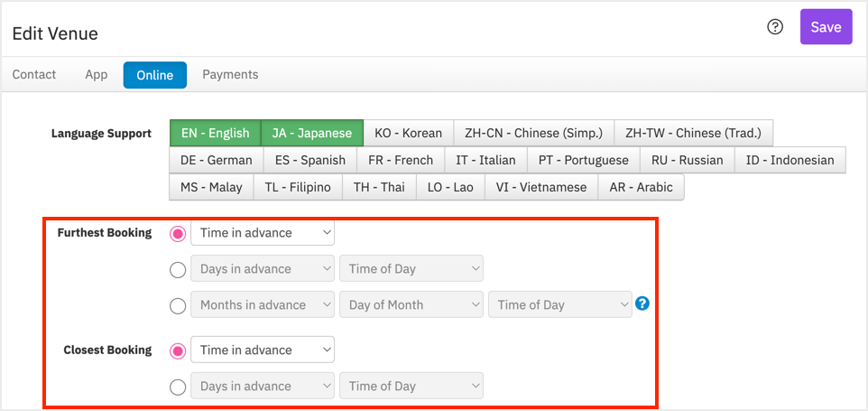Switch to the Contact tab
Viewport: 868px width, 411px height.
pyautogui.click(x=34, y=74)
